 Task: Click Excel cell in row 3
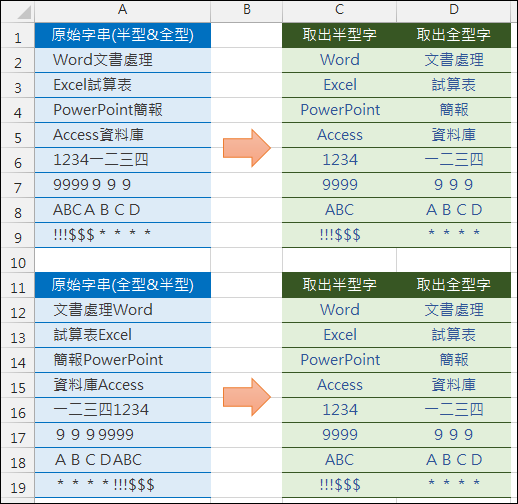[339, 85]
